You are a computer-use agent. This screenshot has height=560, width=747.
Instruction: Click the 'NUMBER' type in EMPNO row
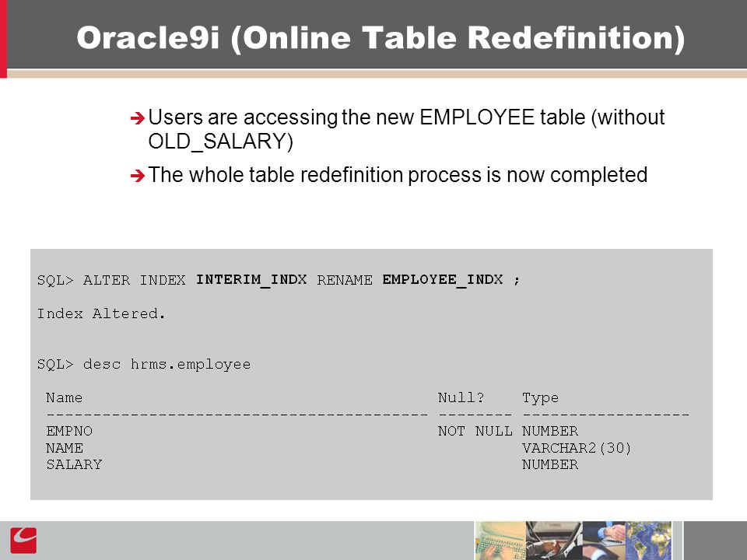[550, 431]
